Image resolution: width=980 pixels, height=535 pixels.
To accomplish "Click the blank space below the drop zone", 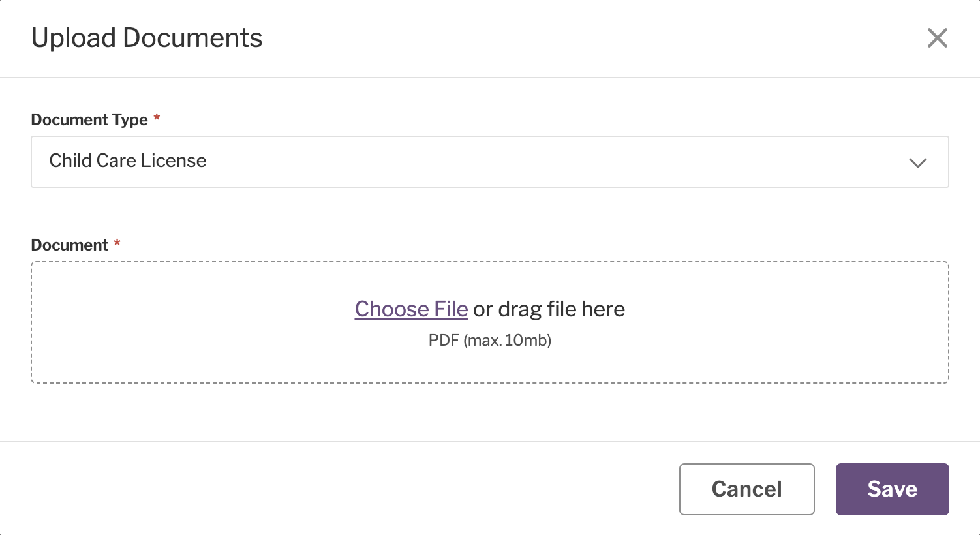I will click(x=489, y=412).
